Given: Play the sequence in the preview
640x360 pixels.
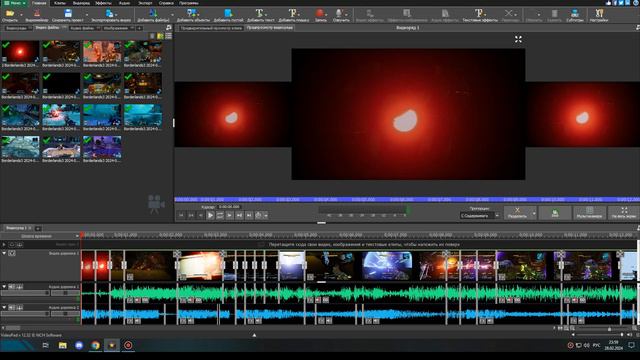Looking at the screenshot, I should [x=210, y=215].
